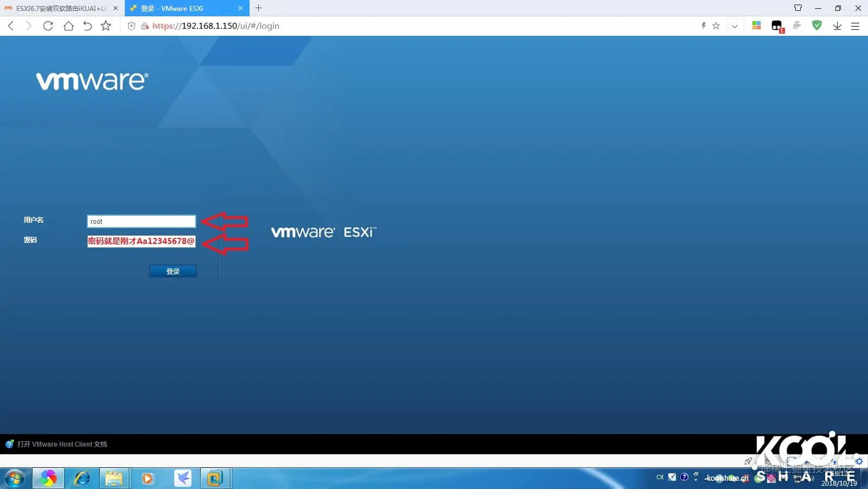
Task: Open the Tampermonkey extension icon
Action: tap(777, 26)
